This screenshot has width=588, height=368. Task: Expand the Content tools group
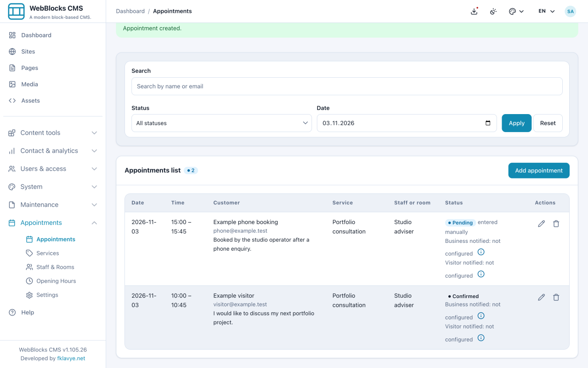tap(53, 132)
